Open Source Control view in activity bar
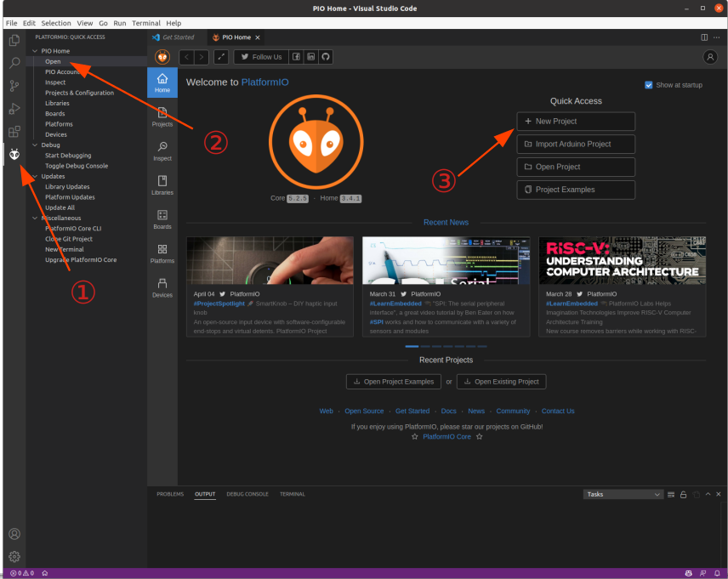This screenshot has height=579, width=728. (x=14, y=86)
